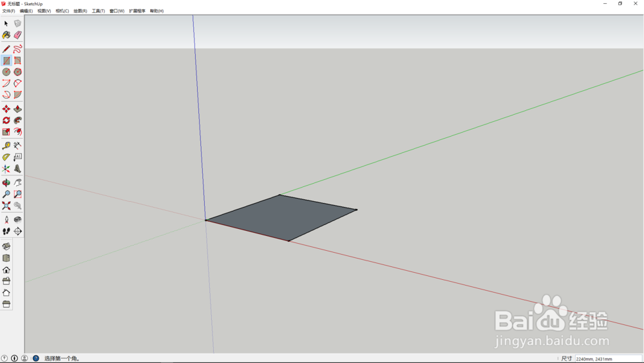Select the Line pencil tool
Viewport: 644px width, 363px height.
coord(6,50)
